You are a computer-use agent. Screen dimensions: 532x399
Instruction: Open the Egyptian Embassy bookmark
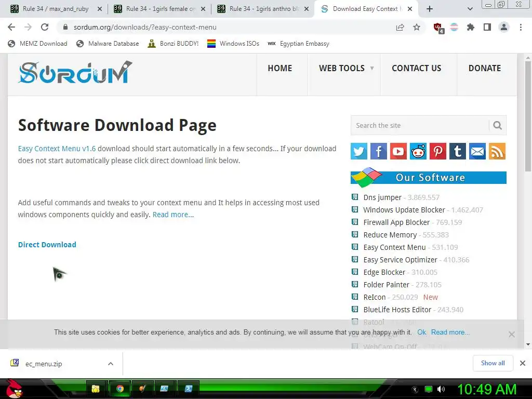pos(299,44)
